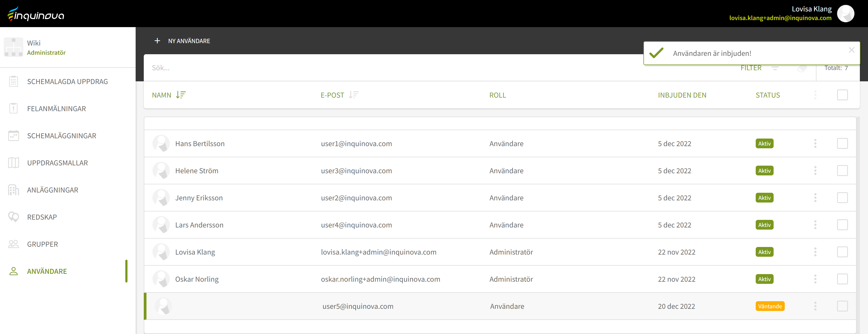Click the plus icon for Ny Användare
This screenshot has height=334, width=868.
point(157,41)
